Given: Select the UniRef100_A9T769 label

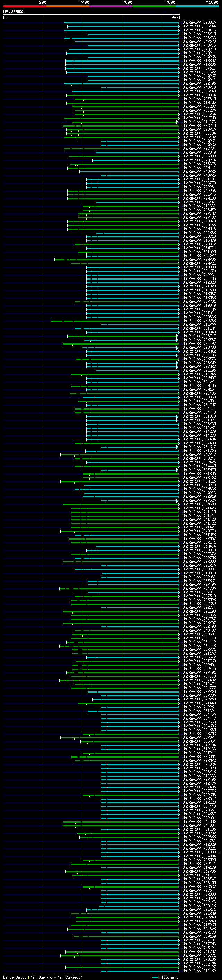Looking at the screenshot, I should point(199,661).
